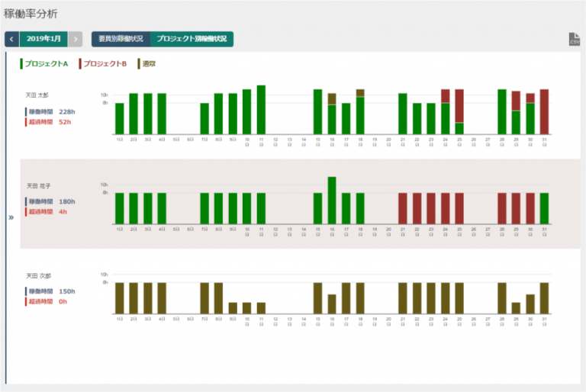Viewport: 586px width, 392px height.
Task: Click 天田 花子's red bar on day 21
Action: point(403,208)
